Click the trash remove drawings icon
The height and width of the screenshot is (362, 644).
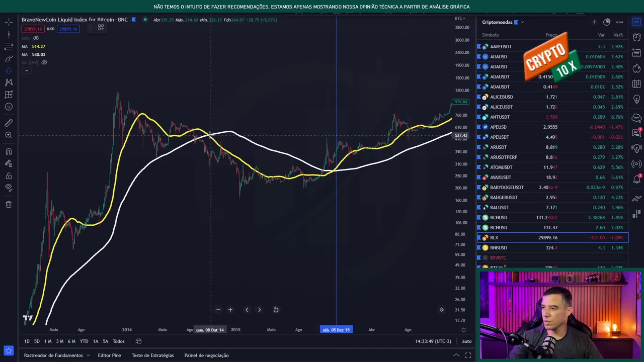9,204
